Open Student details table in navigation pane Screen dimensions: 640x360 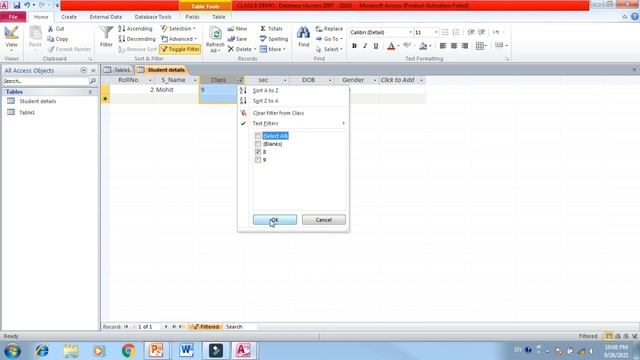[38, 101]
